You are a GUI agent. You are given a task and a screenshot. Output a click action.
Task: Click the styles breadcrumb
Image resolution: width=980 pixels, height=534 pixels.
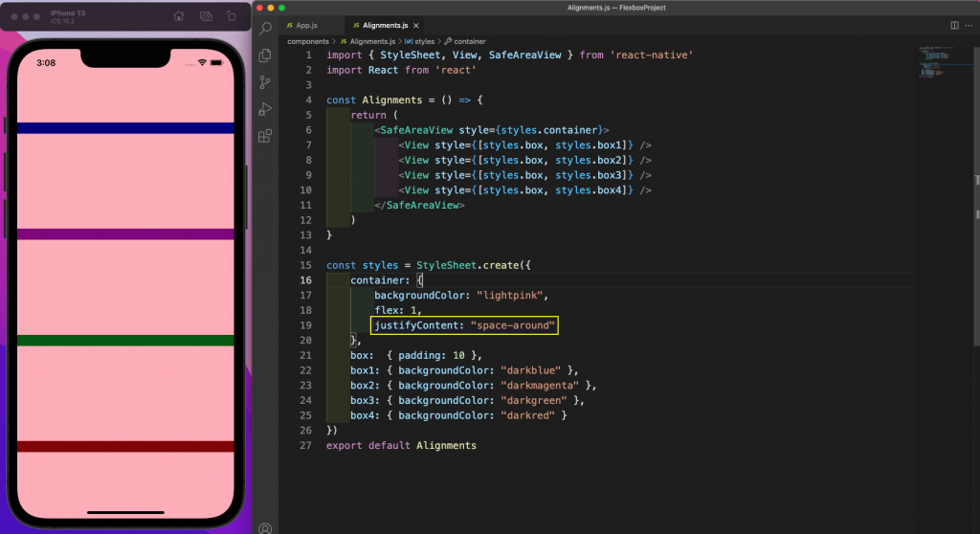point(424,41)
